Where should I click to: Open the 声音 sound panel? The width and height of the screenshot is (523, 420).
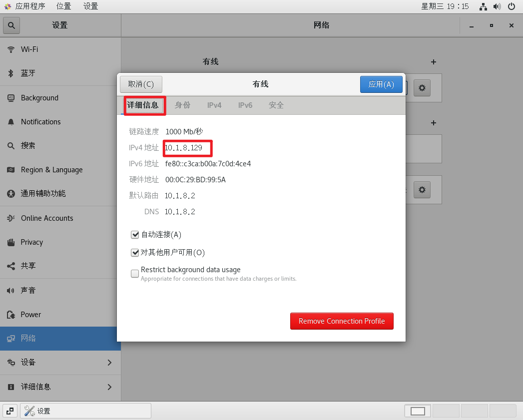(x=60, y=291)
